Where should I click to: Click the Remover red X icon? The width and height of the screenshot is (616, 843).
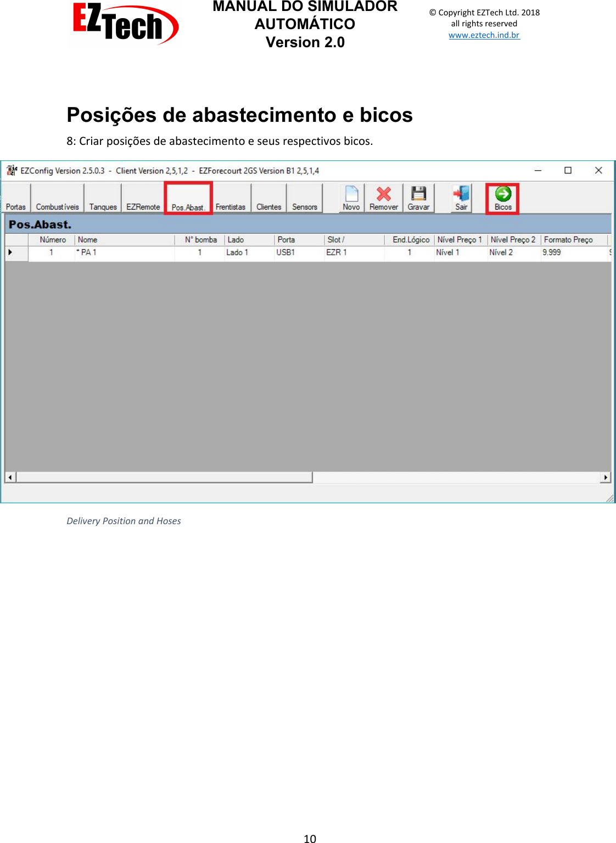[x=384, y=194]
